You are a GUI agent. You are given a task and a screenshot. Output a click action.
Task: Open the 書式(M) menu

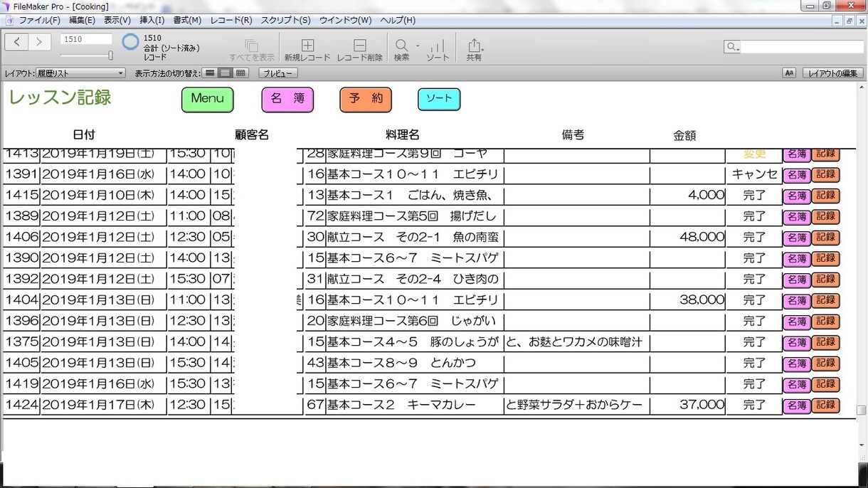pos(187,20)
